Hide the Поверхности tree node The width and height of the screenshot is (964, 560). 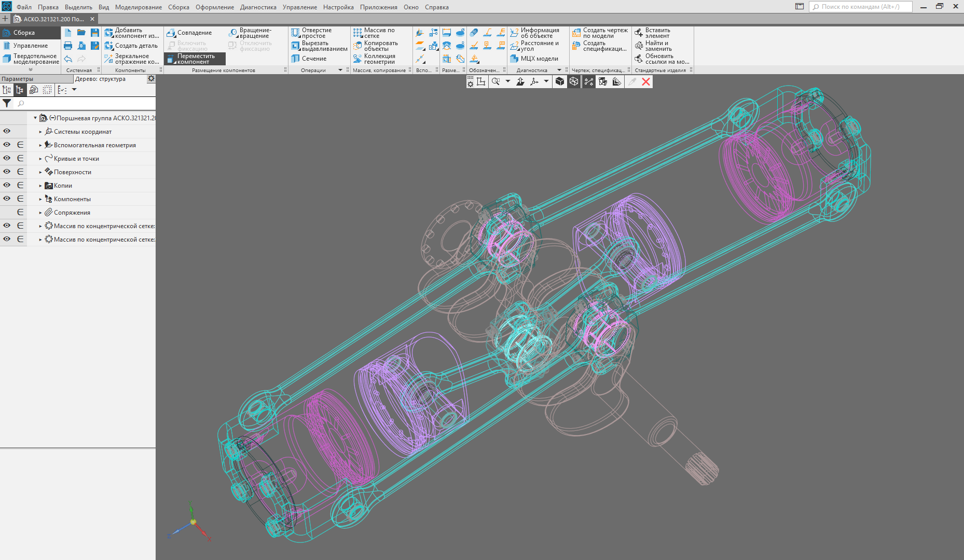click(7, 172)
